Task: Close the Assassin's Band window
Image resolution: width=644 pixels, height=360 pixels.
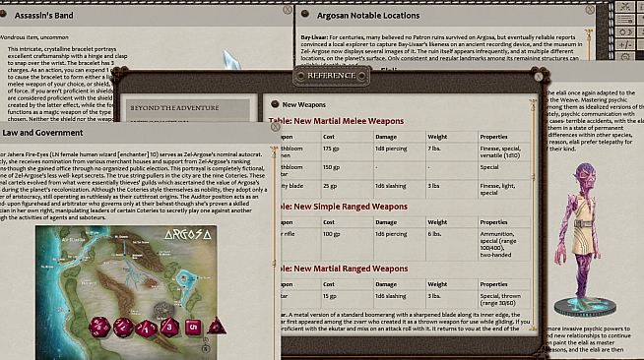Action: coord(288,10)
